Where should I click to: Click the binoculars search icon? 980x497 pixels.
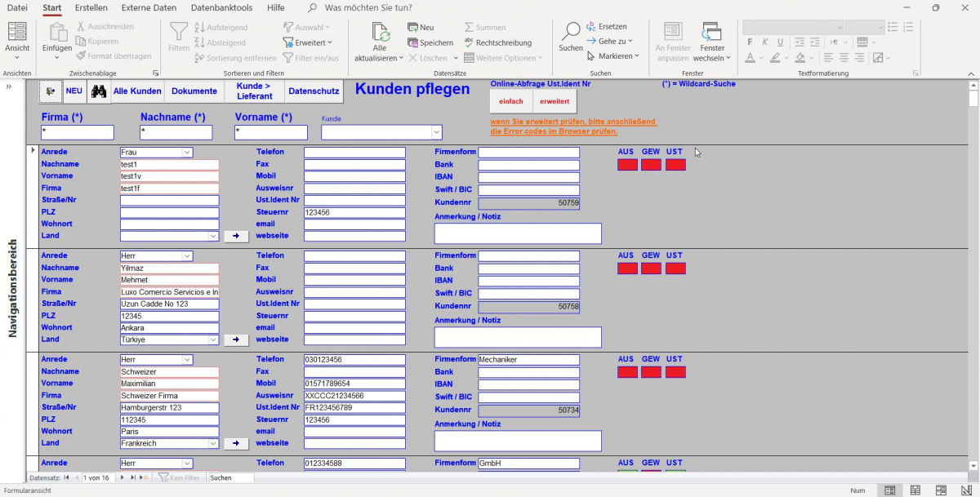[x=99, y=91]
